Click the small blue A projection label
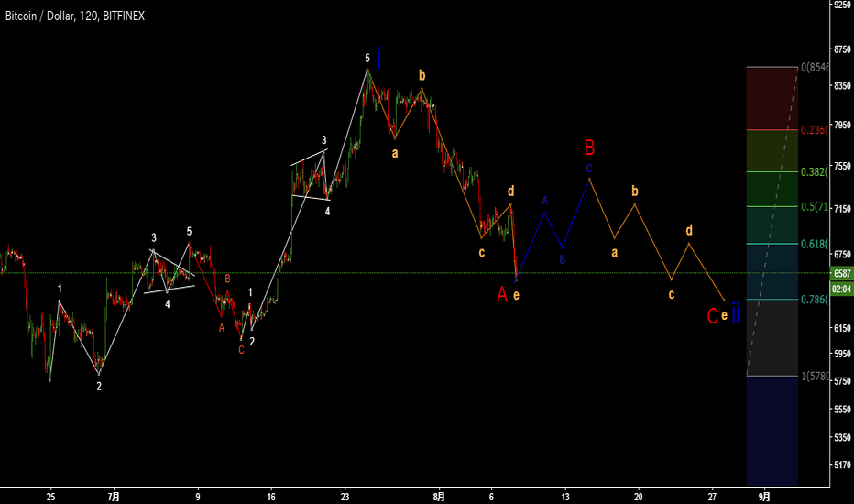Image resolution: width=854 pixels, height=504 pixels. coord(544,201)
